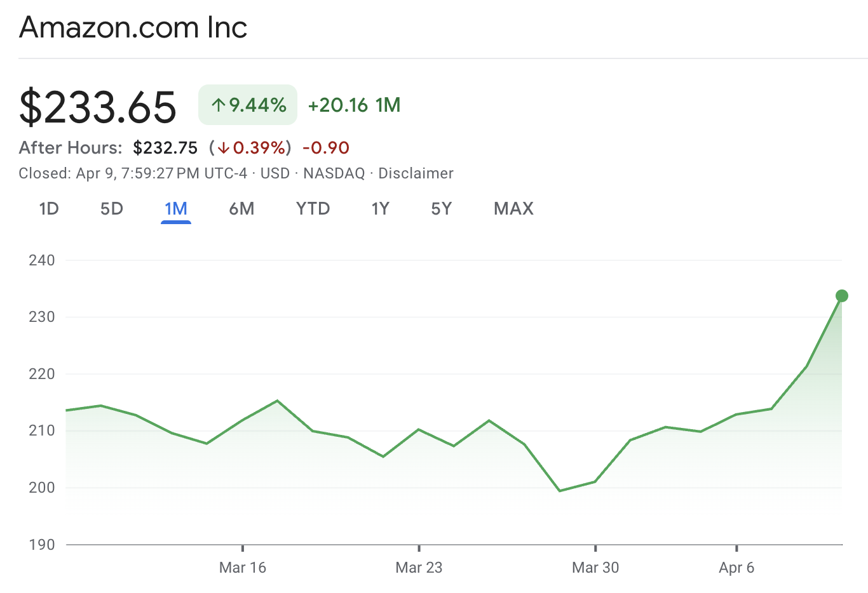Click the $233.65 stock price
The width and height of the screenshot is (868, 593).
click(x=98, y=107)
